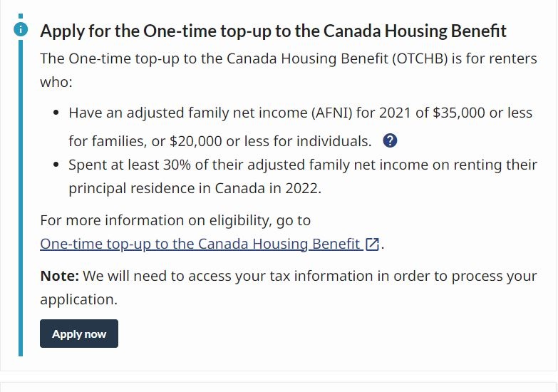
Task: Click the blue info icon beside the heading
Action: pos(21,29)
